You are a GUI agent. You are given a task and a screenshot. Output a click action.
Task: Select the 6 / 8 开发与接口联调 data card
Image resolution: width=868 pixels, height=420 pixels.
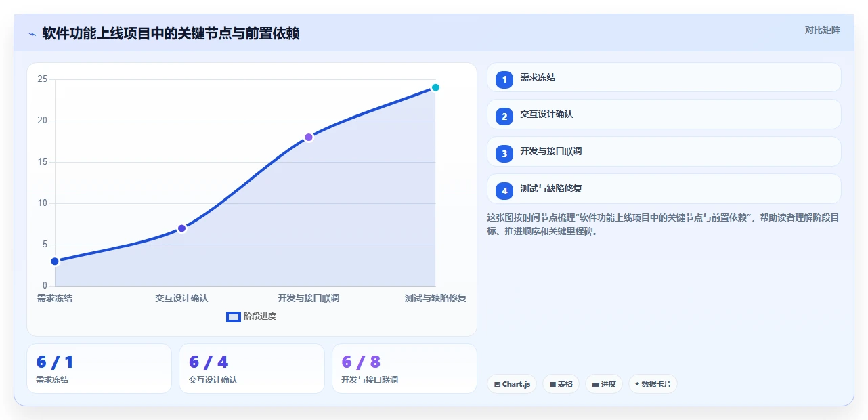point(404,369)
